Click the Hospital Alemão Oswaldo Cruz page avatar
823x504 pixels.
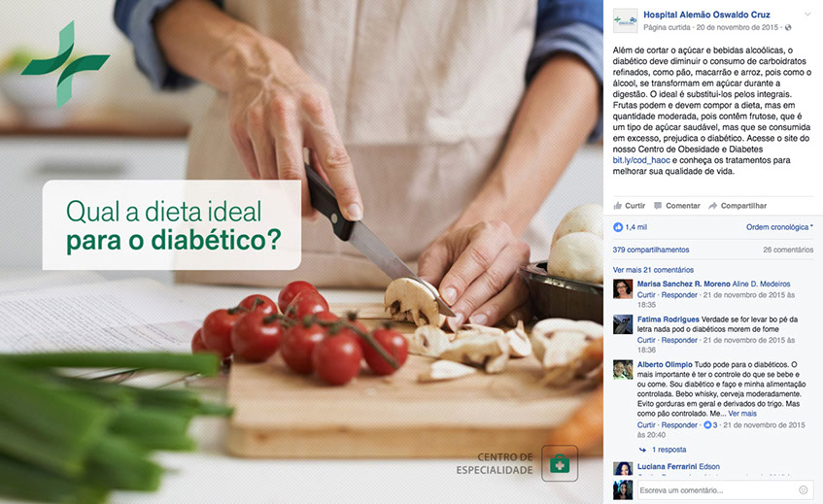(x=625, y=21)
